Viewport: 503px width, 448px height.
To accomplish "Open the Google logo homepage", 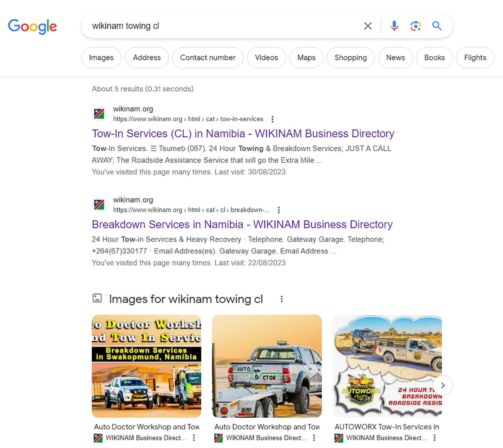I will 32,26.
